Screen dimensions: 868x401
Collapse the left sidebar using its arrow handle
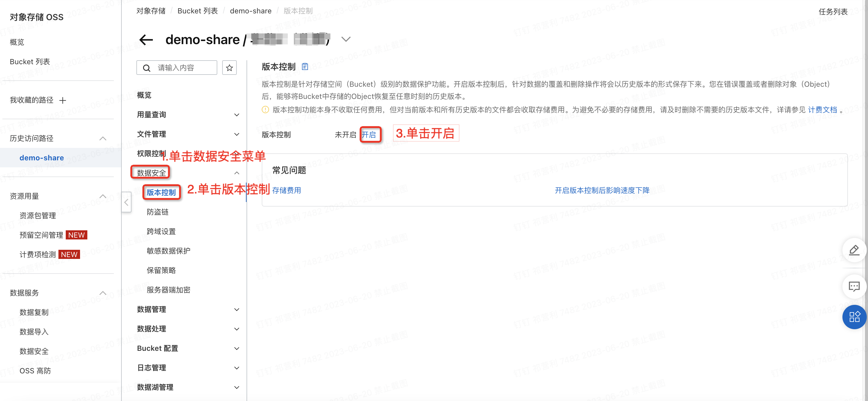point(126,202)
